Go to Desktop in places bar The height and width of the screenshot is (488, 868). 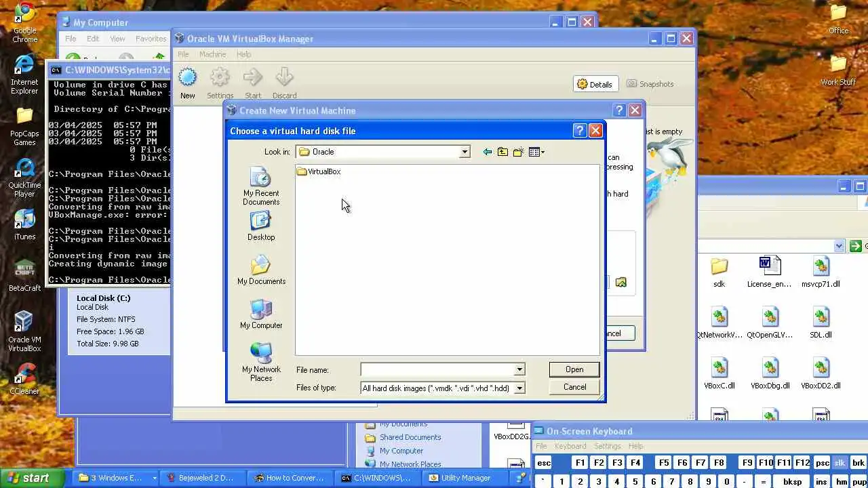[261, 226]
